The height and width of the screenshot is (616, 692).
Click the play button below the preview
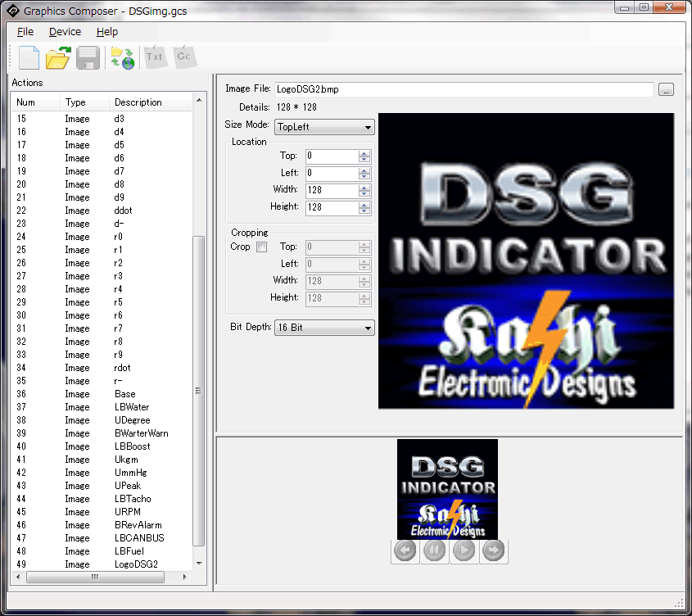pos(464,550)
